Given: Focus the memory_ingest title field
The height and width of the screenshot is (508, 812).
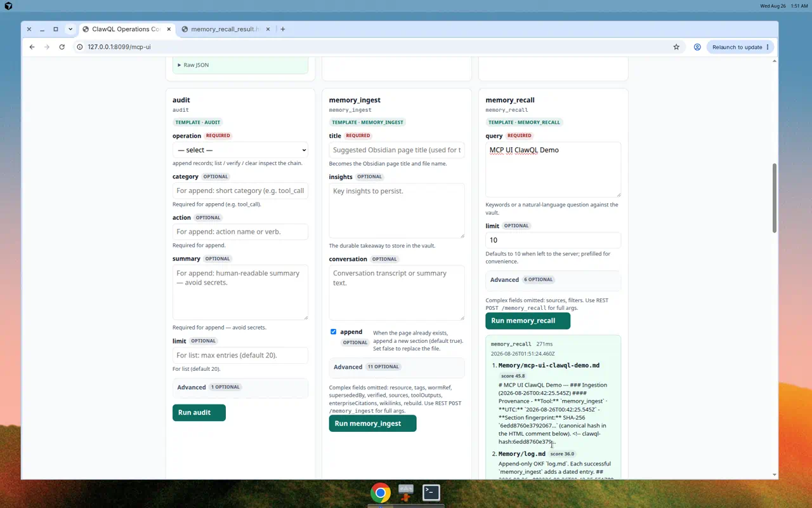Looking at the screenshot, I should click(x=396, y=150).
